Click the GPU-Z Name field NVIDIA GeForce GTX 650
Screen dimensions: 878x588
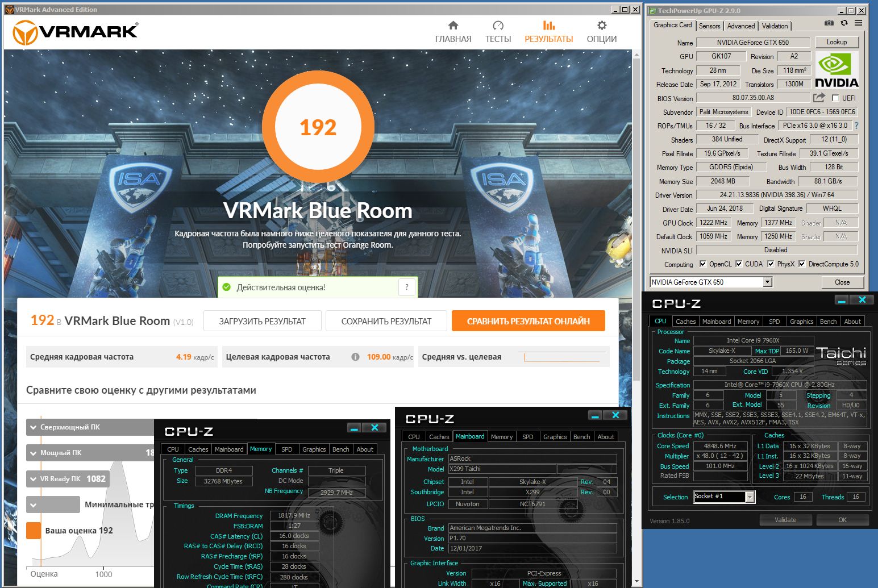coord(752,43)
